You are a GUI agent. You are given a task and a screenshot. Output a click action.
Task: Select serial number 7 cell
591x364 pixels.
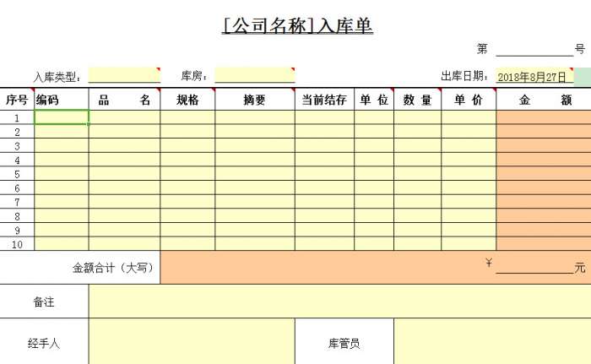(17, 202)
